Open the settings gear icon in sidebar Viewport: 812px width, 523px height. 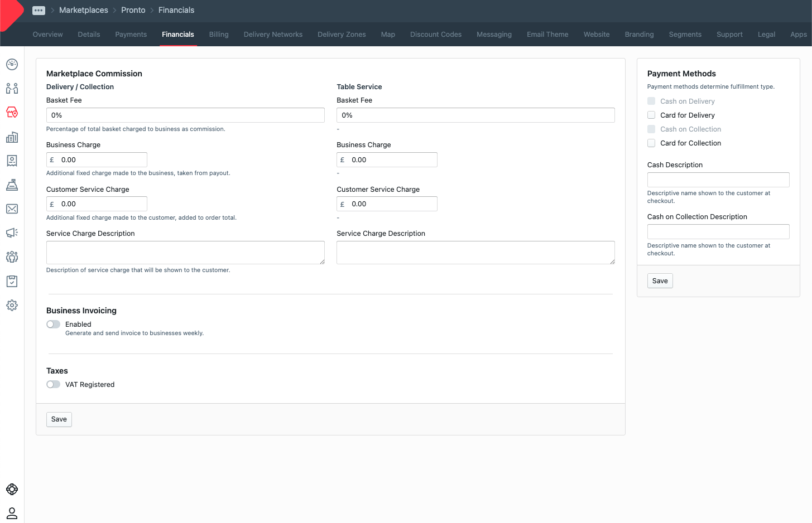pos(12,306)
